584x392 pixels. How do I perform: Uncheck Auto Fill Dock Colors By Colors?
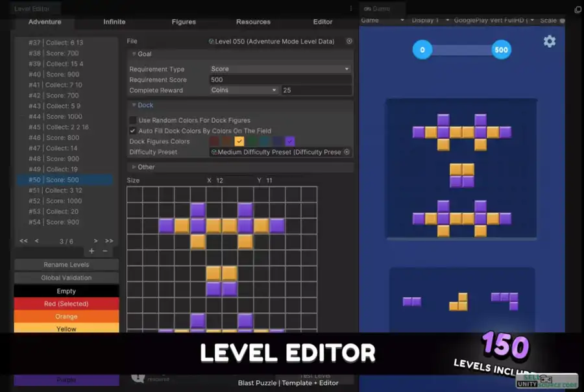tap(133, 130)
